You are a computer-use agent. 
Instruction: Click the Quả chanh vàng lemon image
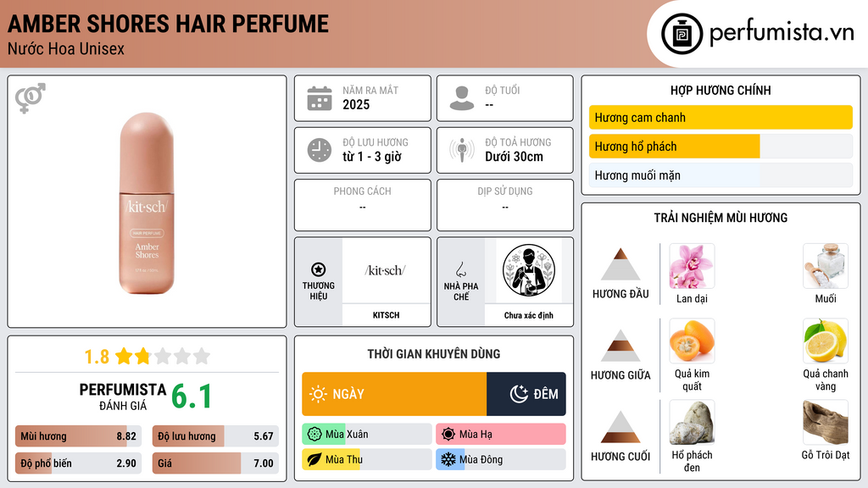pyautogui.click(x=826, y=341)
